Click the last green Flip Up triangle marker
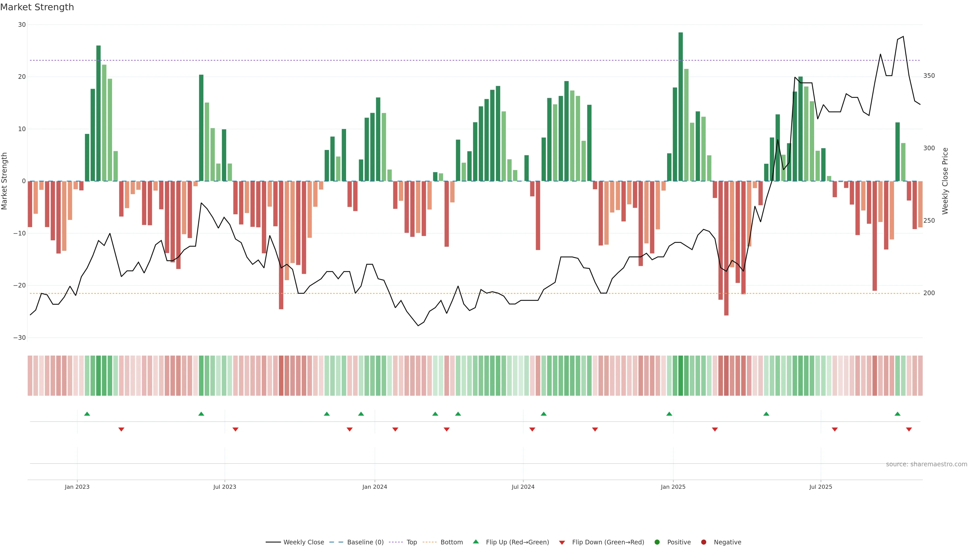The height and width of the screenshot is (551, 980). tap(898, 414)
